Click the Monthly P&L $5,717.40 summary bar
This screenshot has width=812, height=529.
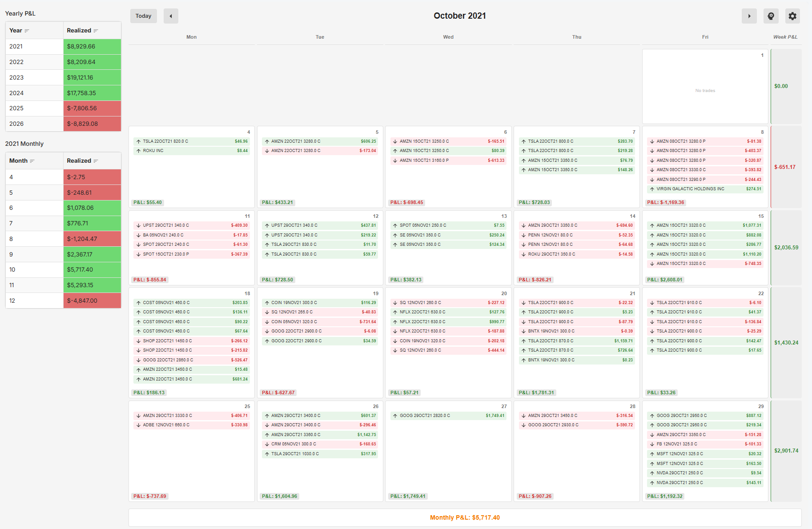(465, 517)
